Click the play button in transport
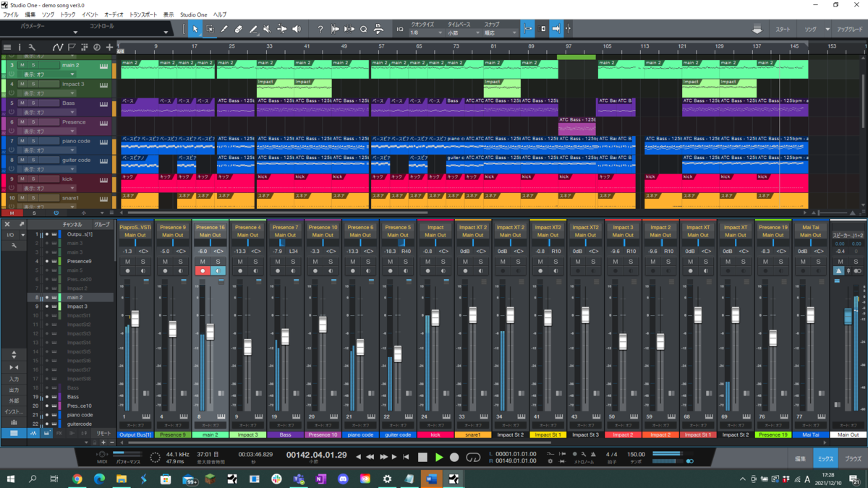 point(439,457)
